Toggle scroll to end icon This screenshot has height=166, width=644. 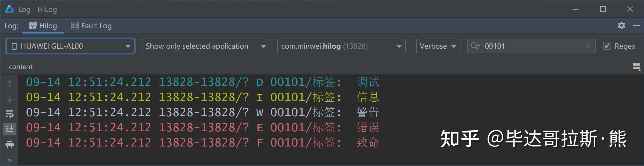pyautogui.click(x=10, y=129)
